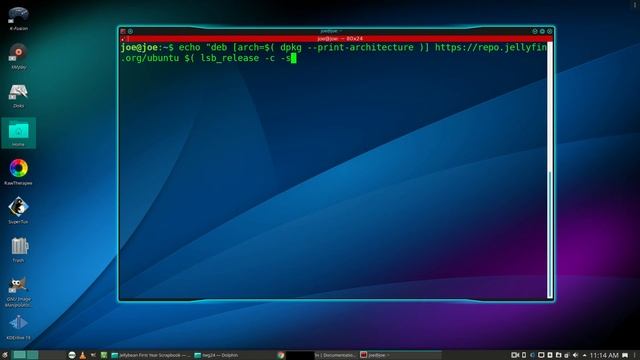Click the lsb_release text in the terminal
Screen dimensions: 640x360
tap(229, 58)
